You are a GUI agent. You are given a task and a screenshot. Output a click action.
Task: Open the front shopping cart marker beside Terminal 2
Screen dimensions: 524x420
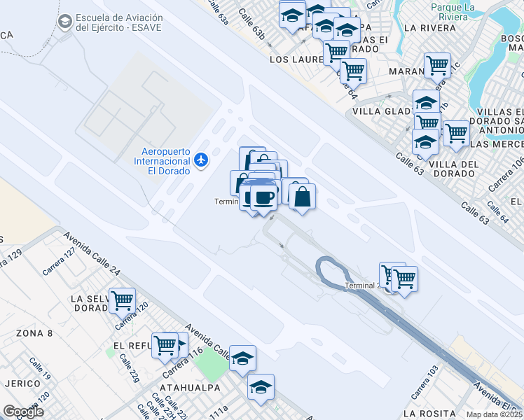(x=404, y=281)
